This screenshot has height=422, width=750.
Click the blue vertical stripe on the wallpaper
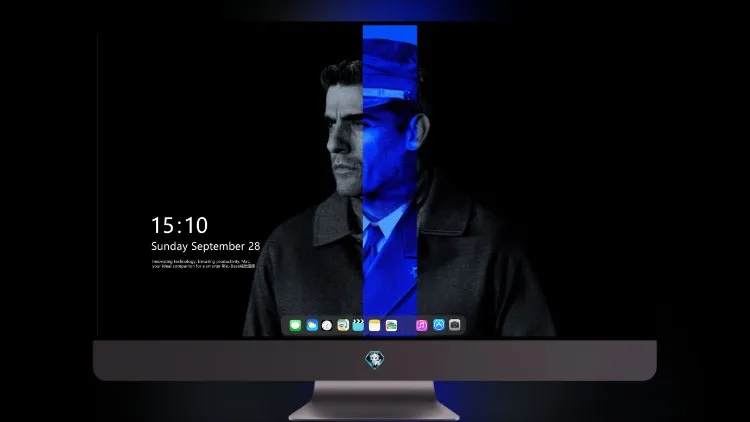coord(390,177)
